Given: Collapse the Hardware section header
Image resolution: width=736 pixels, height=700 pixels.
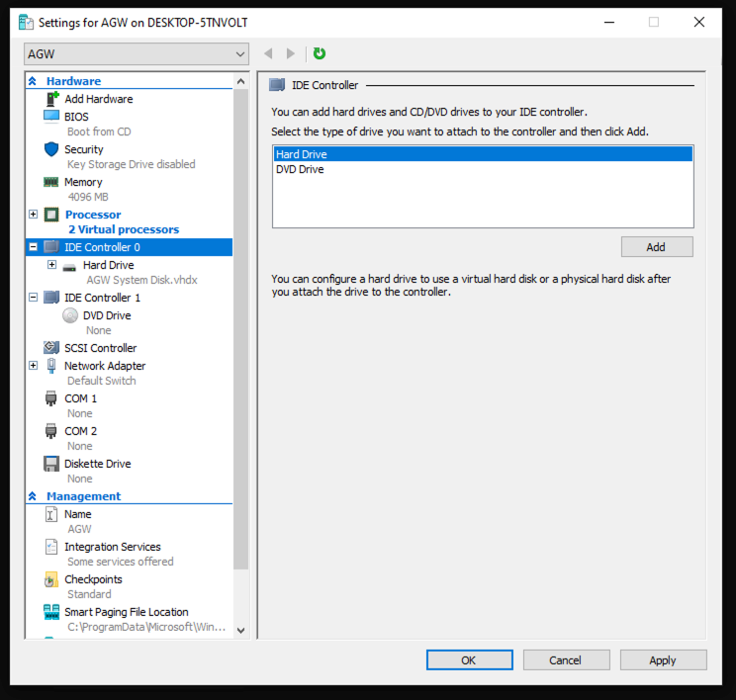Looking at the screenshot, I should 34,81.
